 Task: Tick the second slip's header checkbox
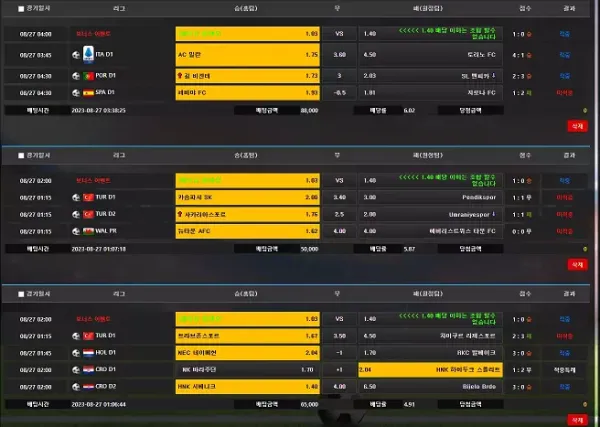tap(21, 156)
